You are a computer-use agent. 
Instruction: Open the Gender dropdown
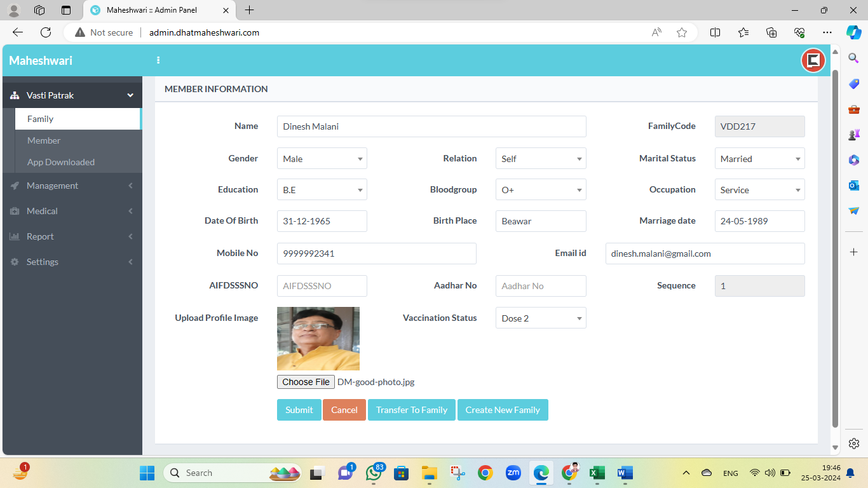point(322,159)
